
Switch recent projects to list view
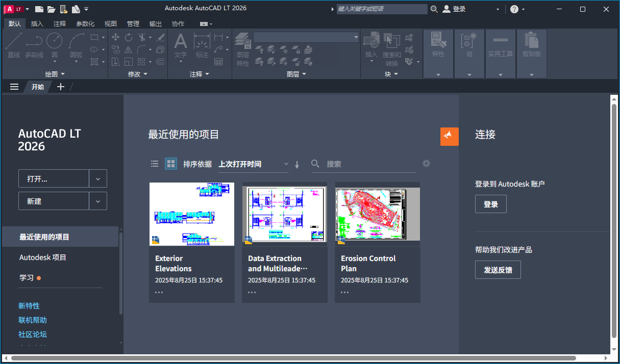155,164
